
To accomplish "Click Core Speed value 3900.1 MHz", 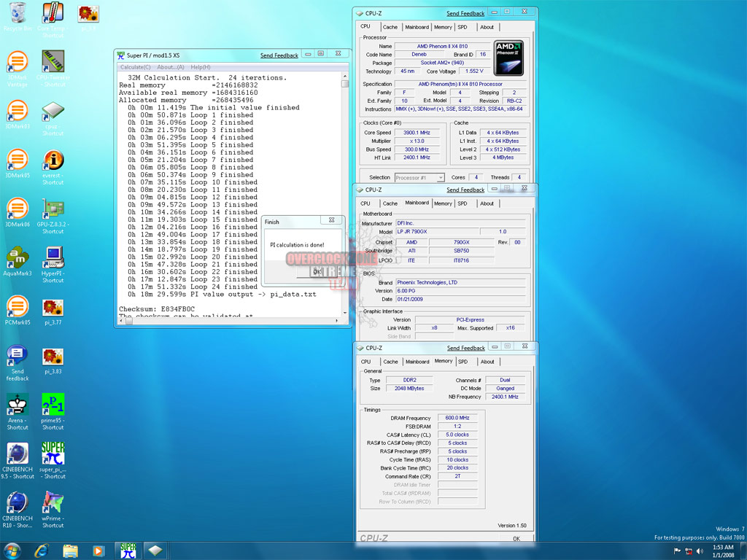I will tap(417, 133).
